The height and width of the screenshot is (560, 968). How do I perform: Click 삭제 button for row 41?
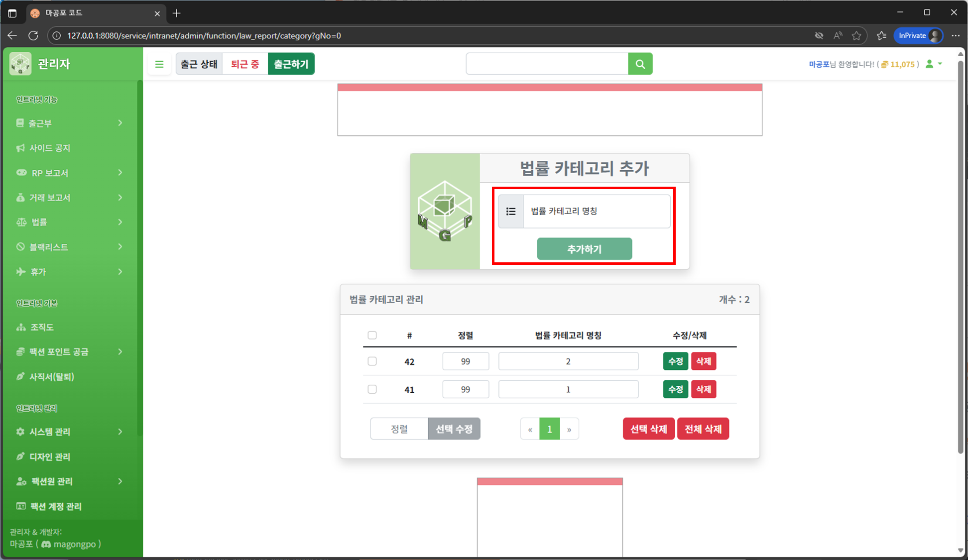[704, 389]
